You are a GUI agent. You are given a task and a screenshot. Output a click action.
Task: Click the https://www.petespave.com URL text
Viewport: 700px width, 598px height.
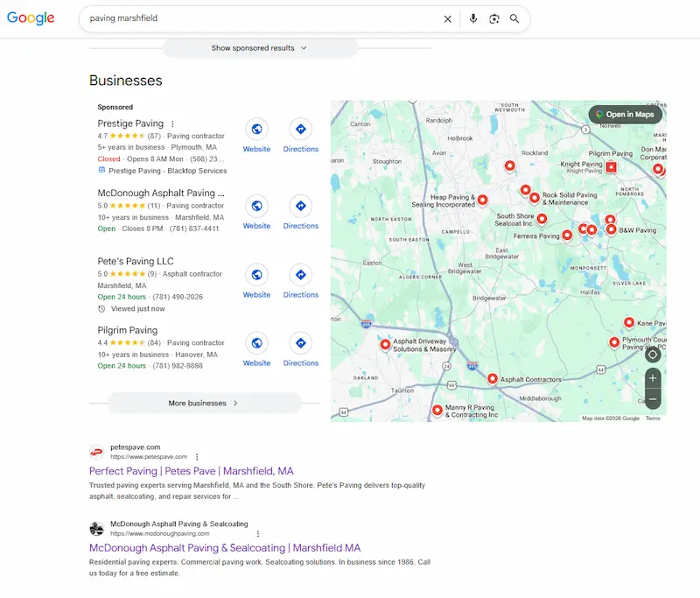[149, 457]
